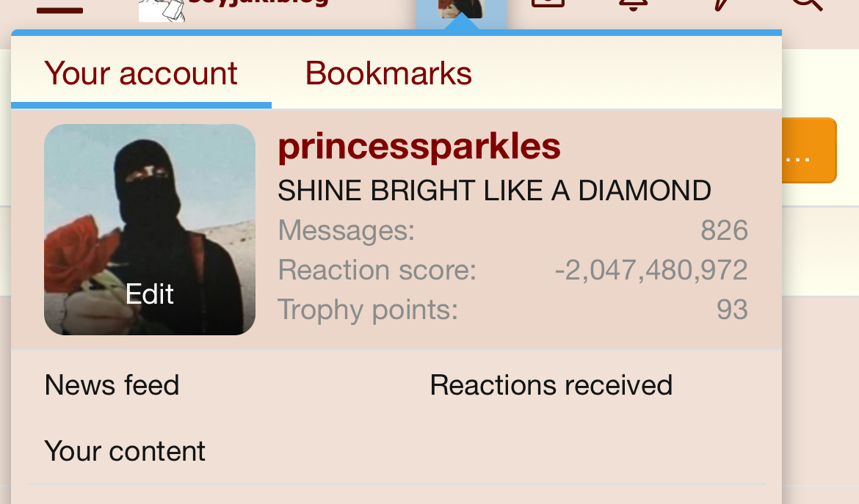Screen dimensions: 859x504
Task: Open the Trophy points label
Action: click(368, 310)
